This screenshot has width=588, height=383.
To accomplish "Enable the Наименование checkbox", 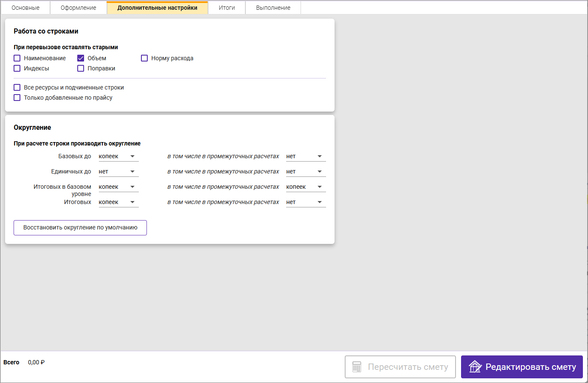I will pyautogui.click(x=17, y=58).
